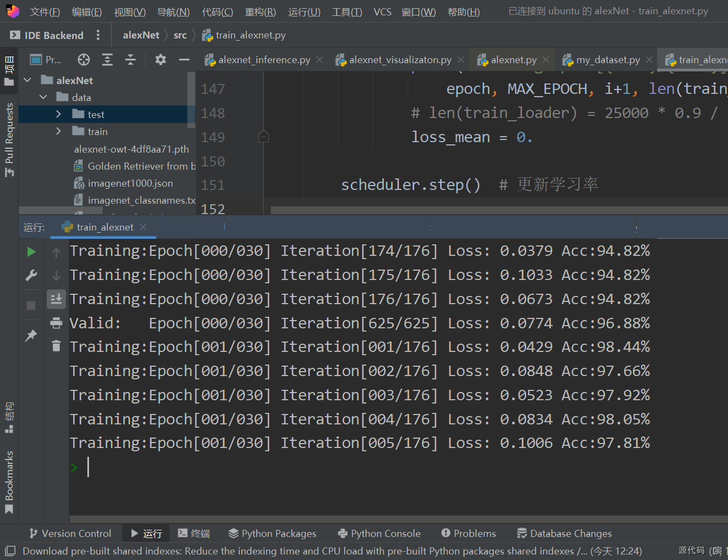Select imagenet1000.json file
Viewport: 728px width, 560px height.
click(x=124, y=183)
